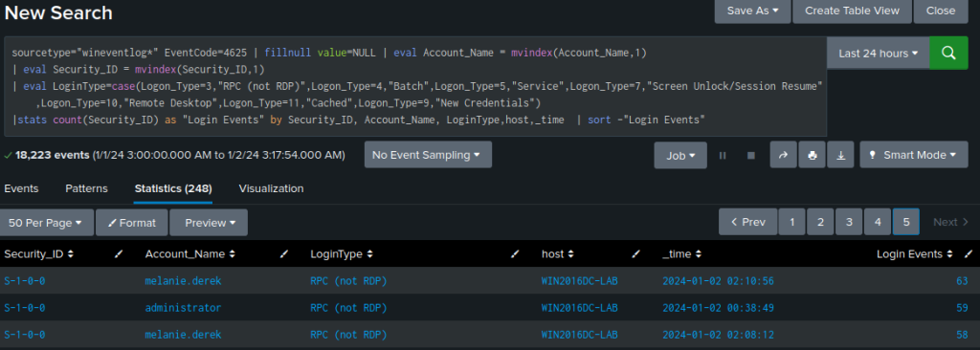Image resolution: width=980 pixels, height=350 pixels.
Task: Sort by Login Events column
Action: pyautogui.click(x=915, y=254)
